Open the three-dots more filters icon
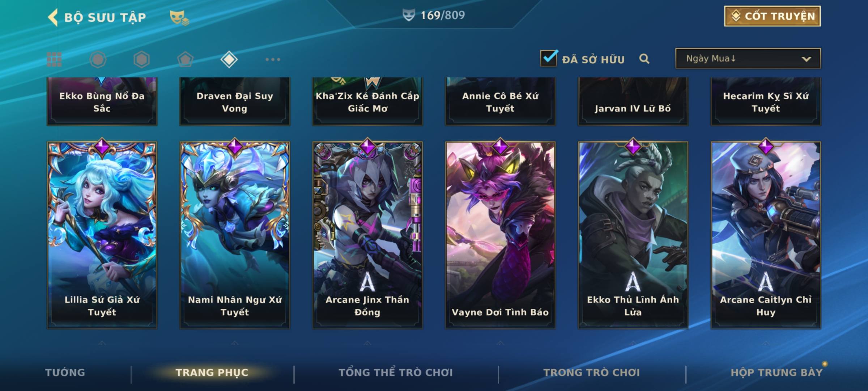Image resolution: width=868 pixels, height=391 pixels. point(273,59)
